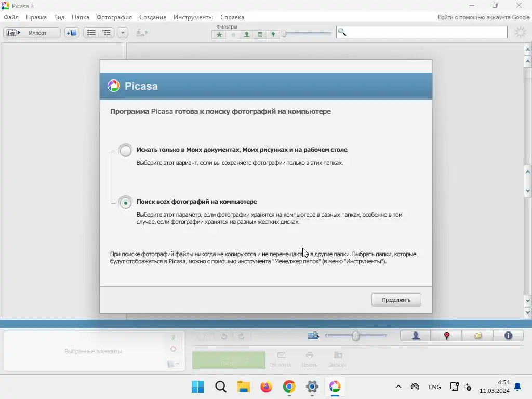Click the ENG language indicator

(435, 387)
